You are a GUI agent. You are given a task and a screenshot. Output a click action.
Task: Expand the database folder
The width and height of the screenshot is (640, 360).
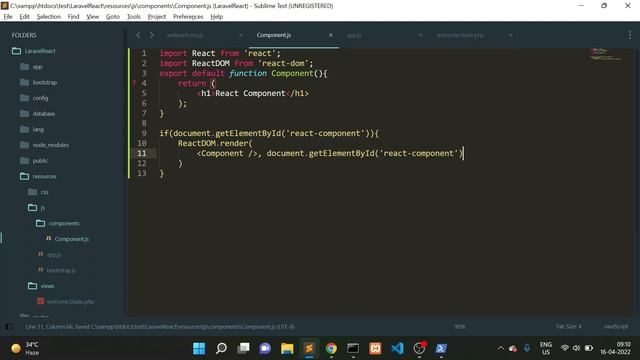coord(37,113)
